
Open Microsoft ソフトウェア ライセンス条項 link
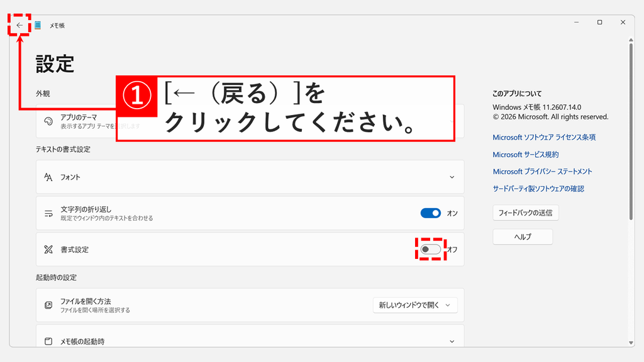[544, 137]
